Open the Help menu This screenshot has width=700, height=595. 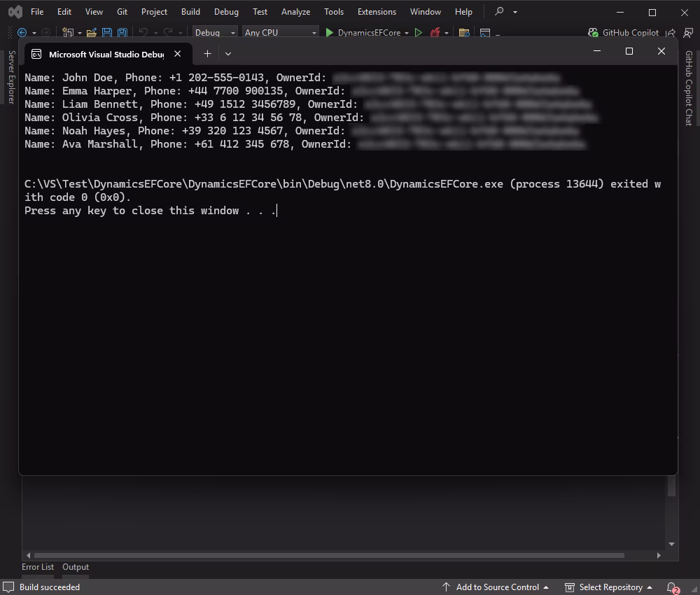[463, 12]
